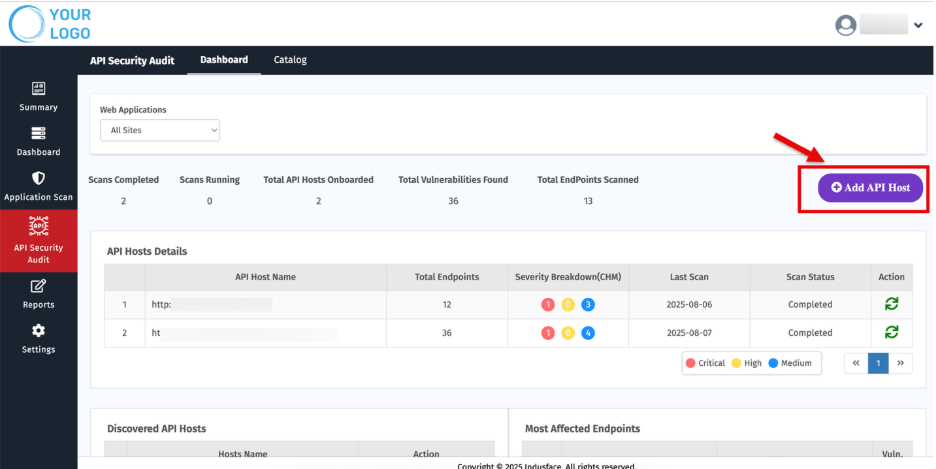
Task: Click the API Host Name column header
Action: click(x=266, y=277)
